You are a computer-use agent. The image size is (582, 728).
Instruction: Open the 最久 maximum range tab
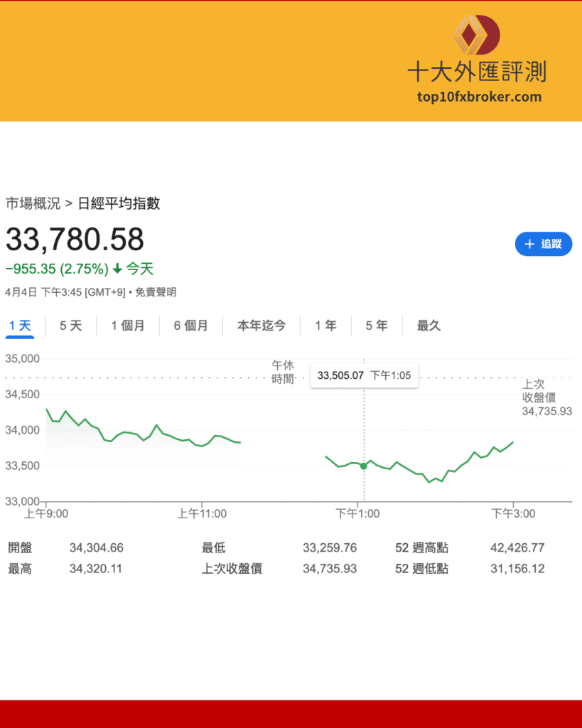coord(429,326)
